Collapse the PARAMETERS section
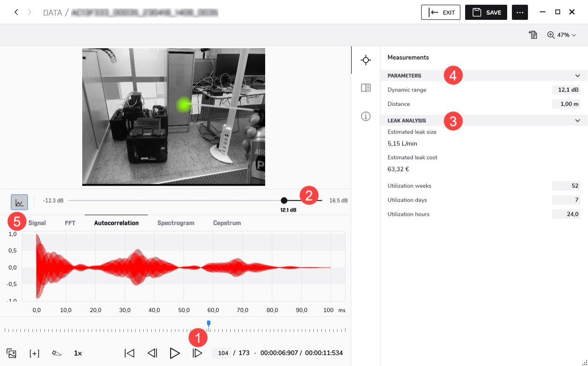 tap(577, 76)
